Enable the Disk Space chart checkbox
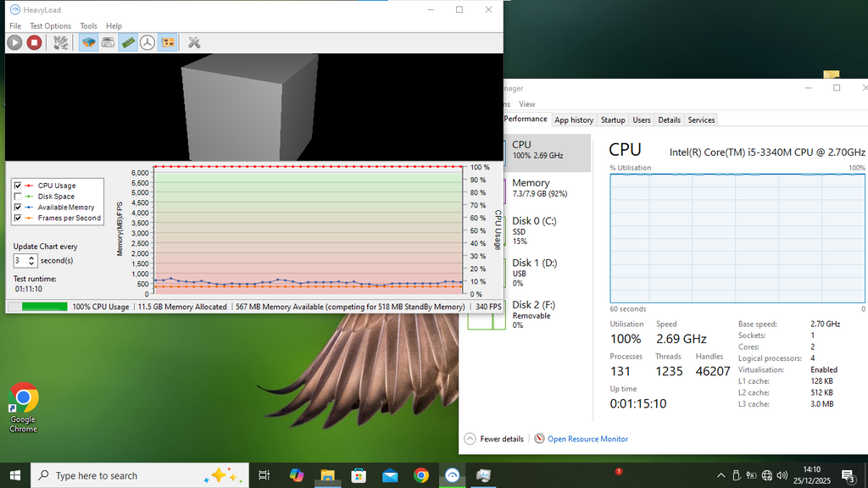Viewport: 868px width, 488px height. 18,197
